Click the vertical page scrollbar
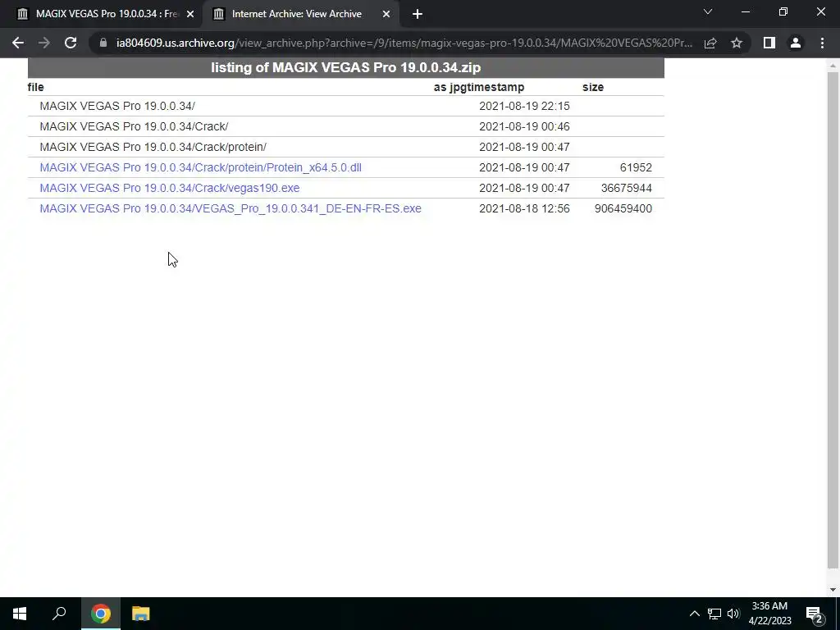Viewport: 840px width, 630px height. click(833, 319)
